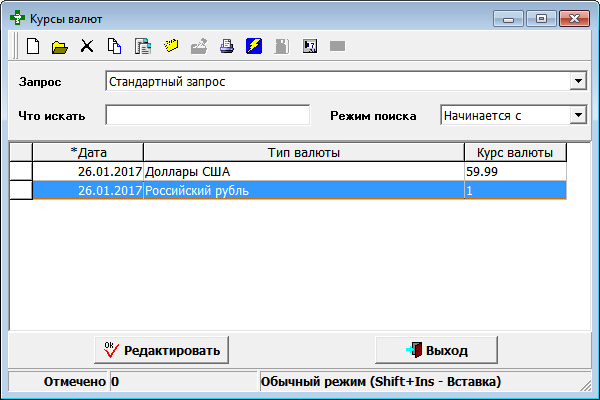Click the greyed diskette save icon

click(282, 46)
